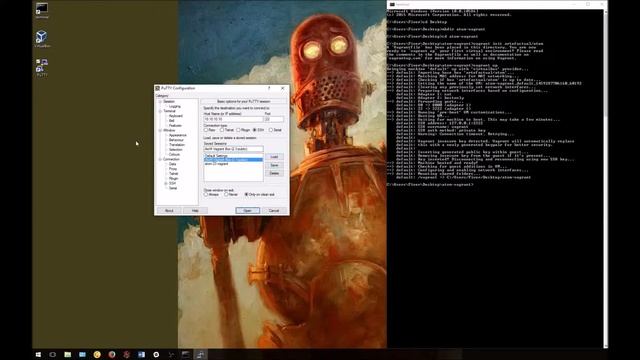The width and height of the screenshot is (640, 360).
Task: Click the Port input field
Action: point(274,119)
